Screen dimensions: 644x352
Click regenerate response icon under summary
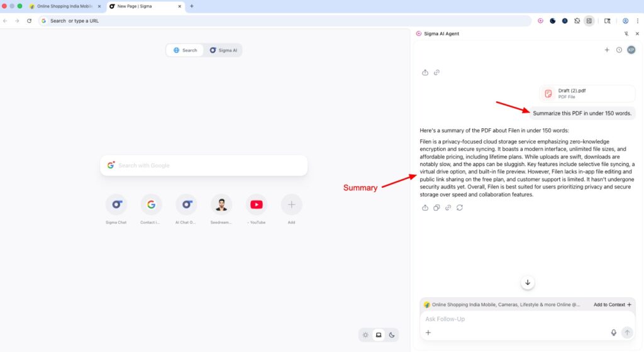pos(460,207)
